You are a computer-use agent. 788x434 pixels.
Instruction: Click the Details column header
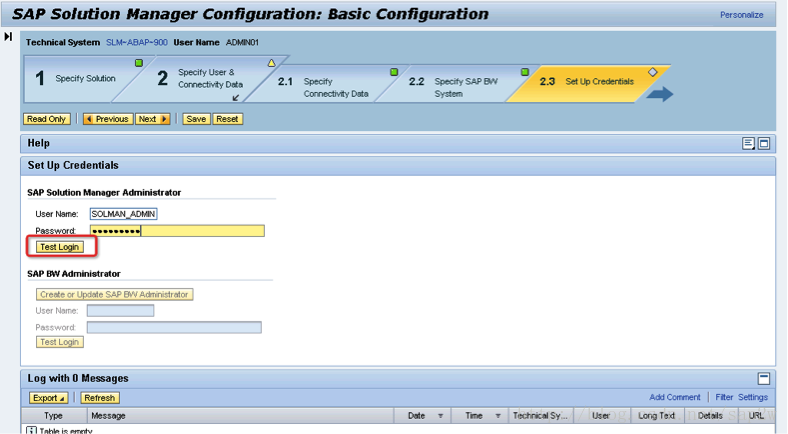pyautogui.click(x=710, y=416)
